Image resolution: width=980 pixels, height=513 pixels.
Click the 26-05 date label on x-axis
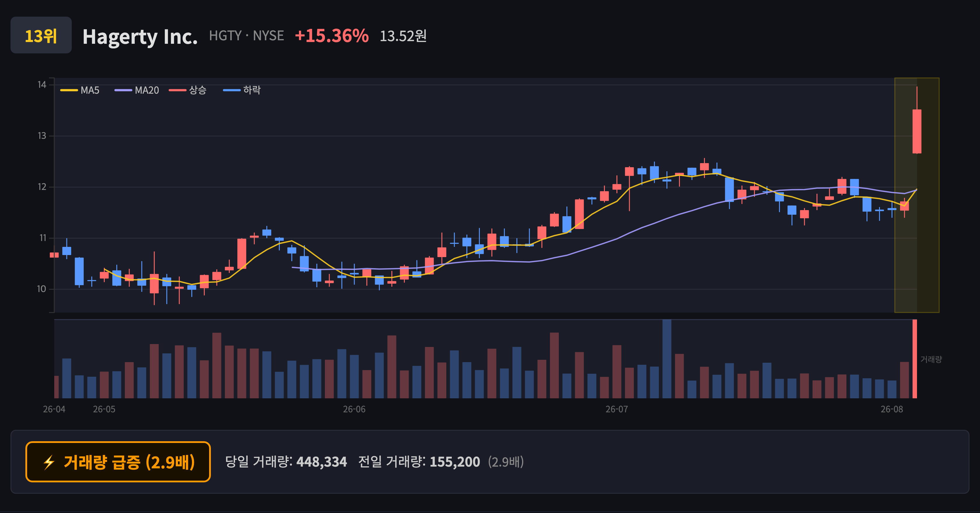click(x=104, y=409)
